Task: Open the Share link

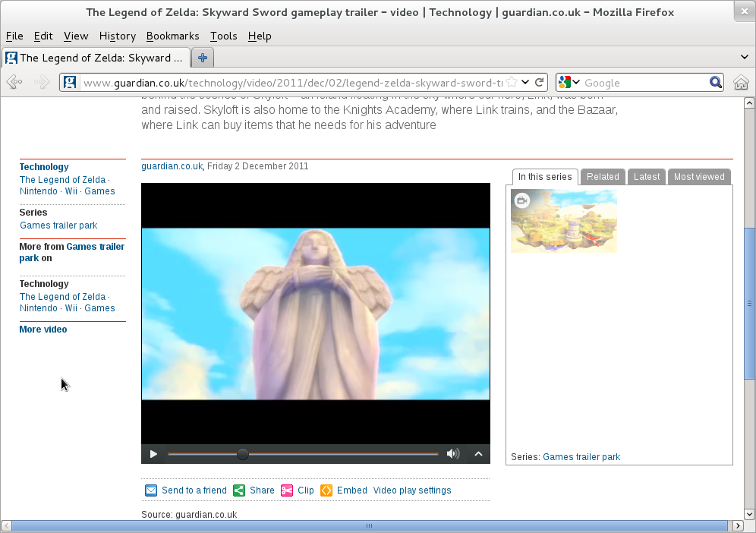Action: [x=262, y=490]
